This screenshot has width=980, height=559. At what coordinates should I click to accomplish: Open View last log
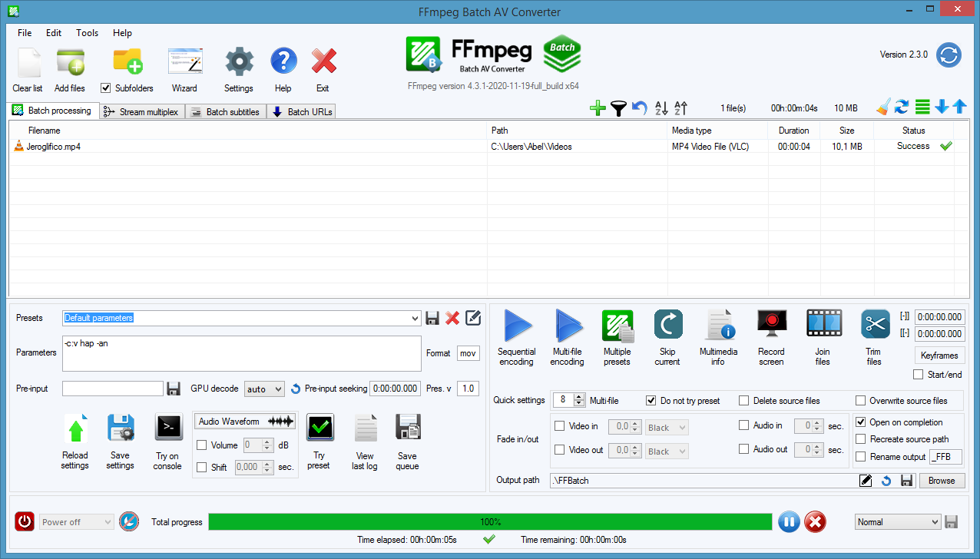tap(366, 428)
